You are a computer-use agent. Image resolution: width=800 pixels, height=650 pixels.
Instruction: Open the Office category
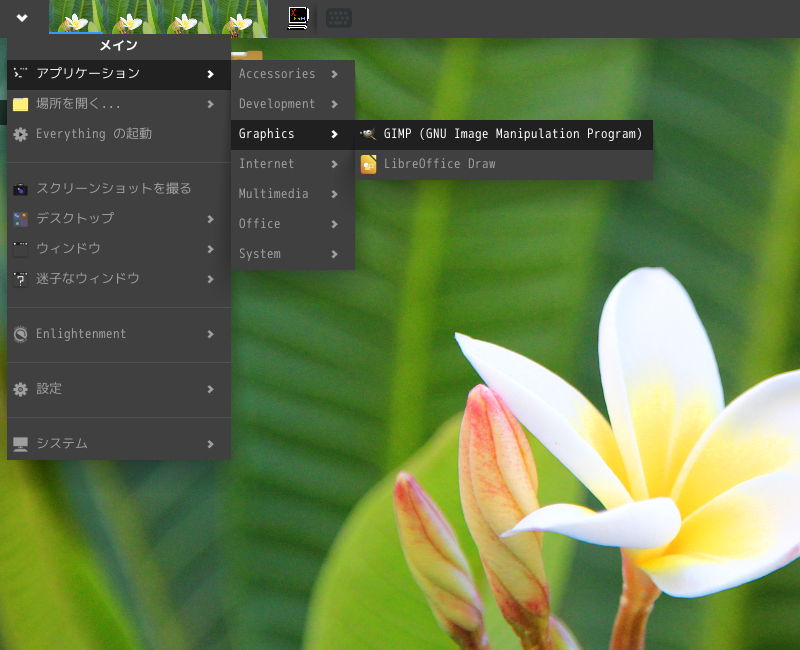coord(293,224)
